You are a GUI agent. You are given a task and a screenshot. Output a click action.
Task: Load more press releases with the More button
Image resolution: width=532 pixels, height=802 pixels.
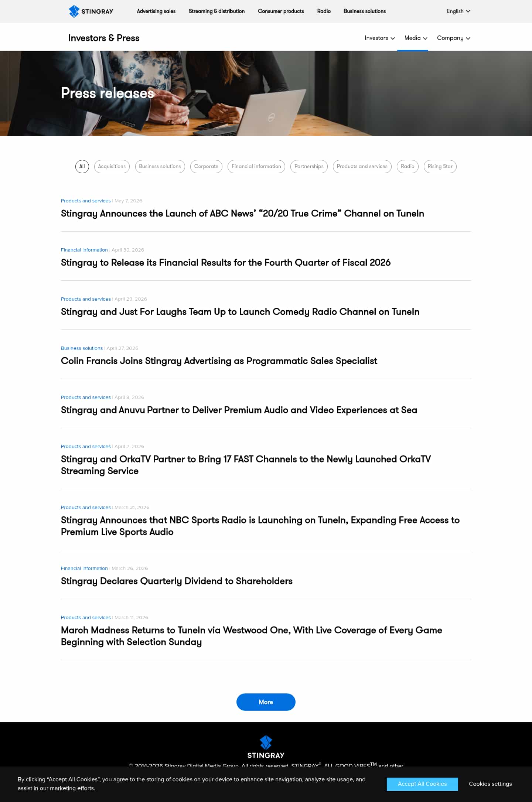(x=266, y=702)
